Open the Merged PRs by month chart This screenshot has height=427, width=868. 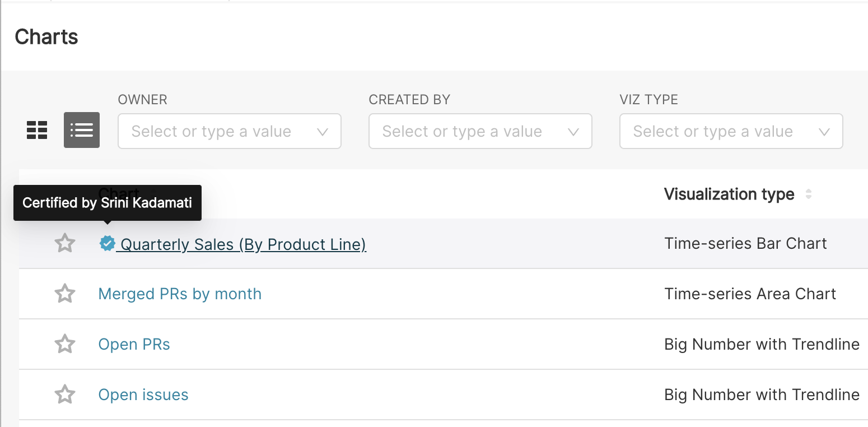(180, 293)
